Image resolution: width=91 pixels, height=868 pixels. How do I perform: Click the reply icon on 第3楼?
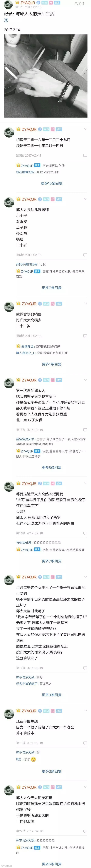pyautogui.click(x=85, y=156)
